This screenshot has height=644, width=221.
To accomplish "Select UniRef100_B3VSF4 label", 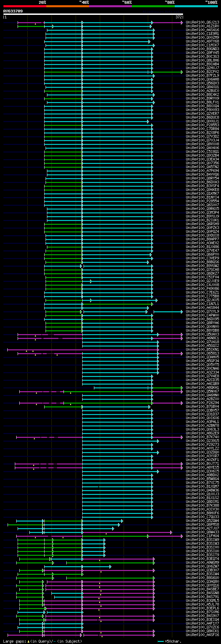I will tap(202, 186).
